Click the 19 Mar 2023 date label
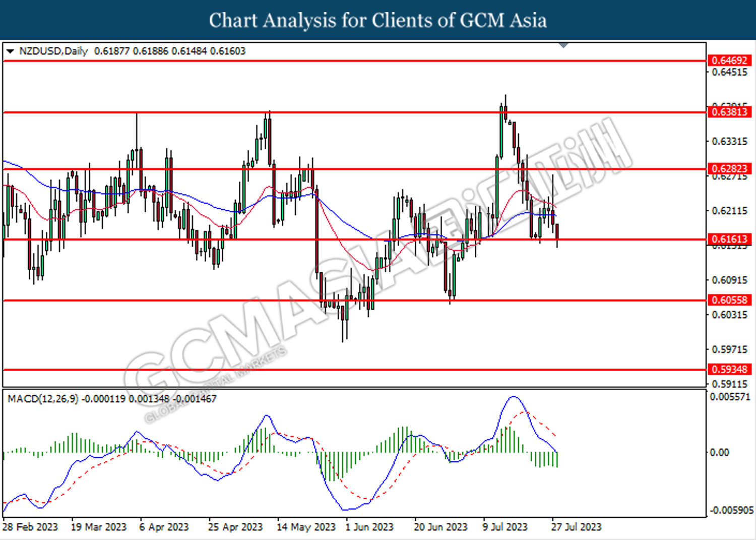The height and width of the screenshot is (540, 756). (x=99, y=527)
